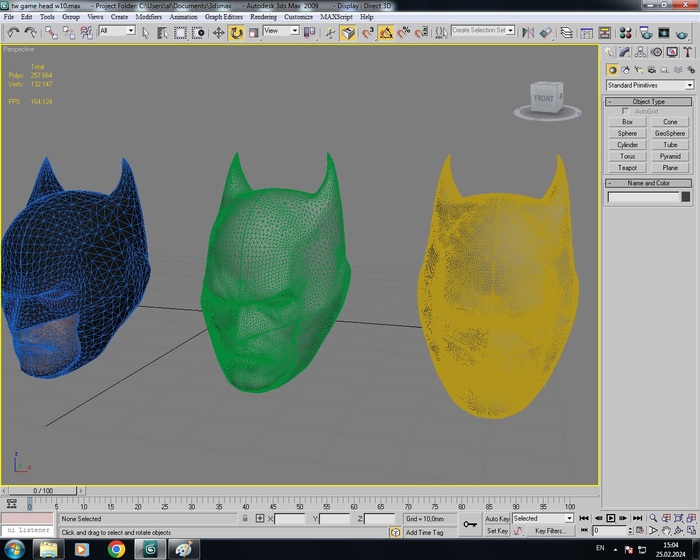The height and width of the screenshot is (560, 700).
Task: Click the GeoSphere primitive button
Action: [x=670, y=133]
